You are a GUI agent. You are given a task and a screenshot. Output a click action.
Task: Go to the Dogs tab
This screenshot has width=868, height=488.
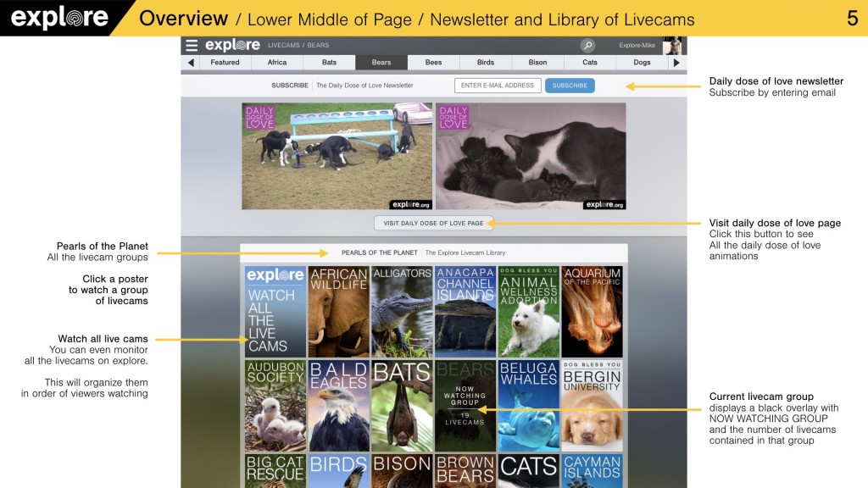(642, 63)
